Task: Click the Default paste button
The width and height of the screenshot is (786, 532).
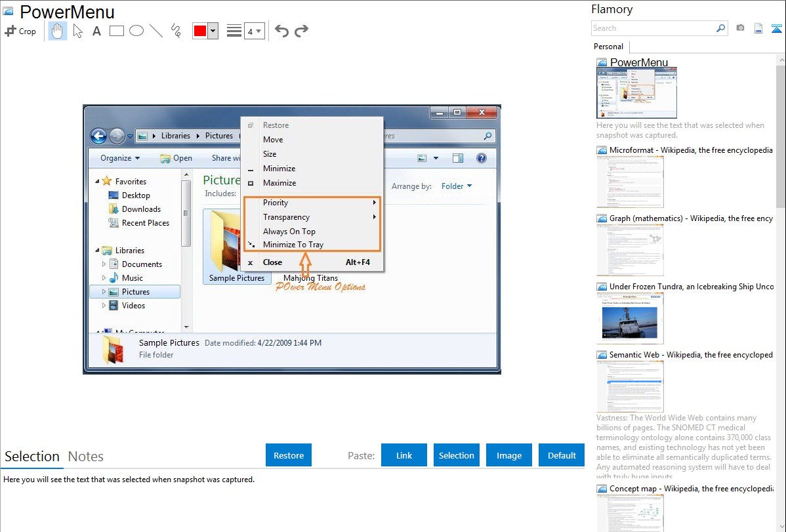Action: pyautogui.click(x=562, y=455)
